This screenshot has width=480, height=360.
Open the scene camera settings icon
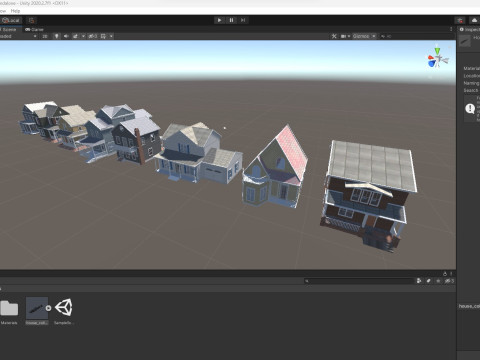pyautogui.click(x=343, y=36)
